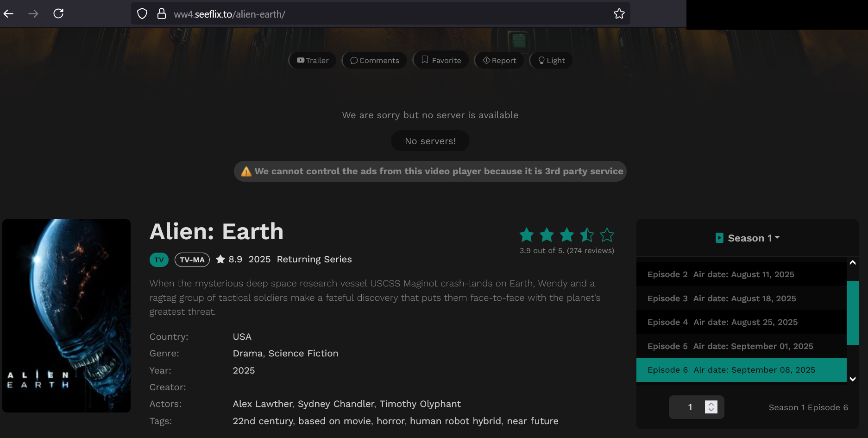Click the Returning Series status text

(314, 260)
